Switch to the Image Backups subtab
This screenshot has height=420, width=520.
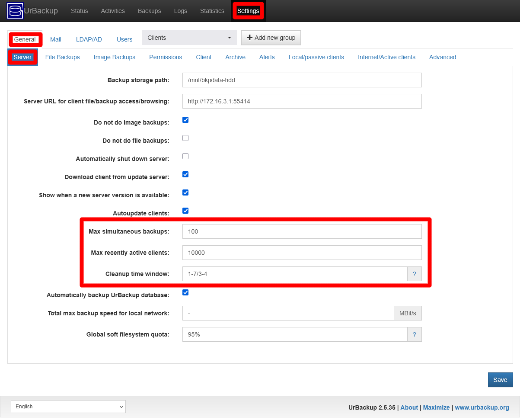pyautogui.click(x=114, y=57)
